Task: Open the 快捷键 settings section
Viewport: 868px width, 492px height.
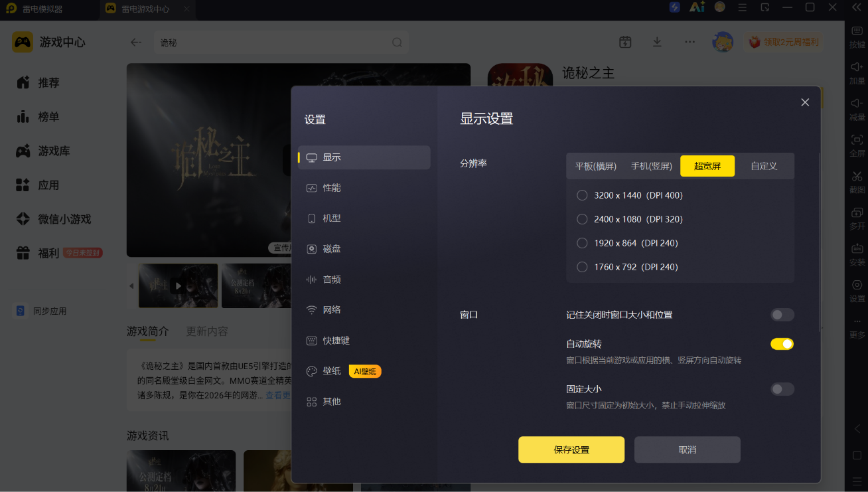Action: tap(364, 341)
